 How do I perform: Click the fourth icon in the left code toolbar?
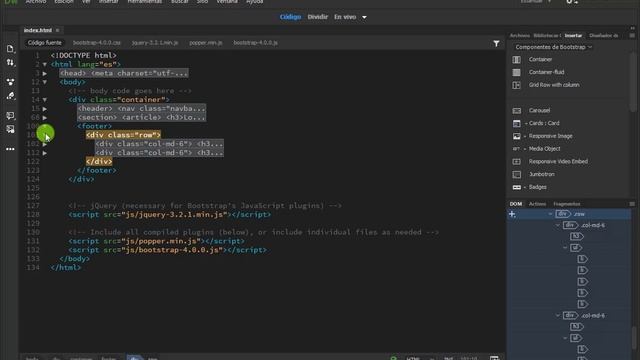click(10, 96)
